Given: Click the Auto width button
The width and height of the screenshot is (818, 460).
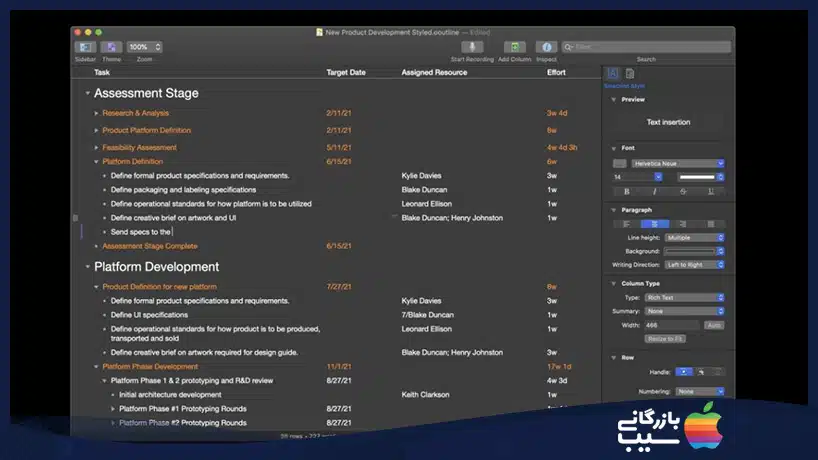Looking at the screenshot, I should point(714,325).
